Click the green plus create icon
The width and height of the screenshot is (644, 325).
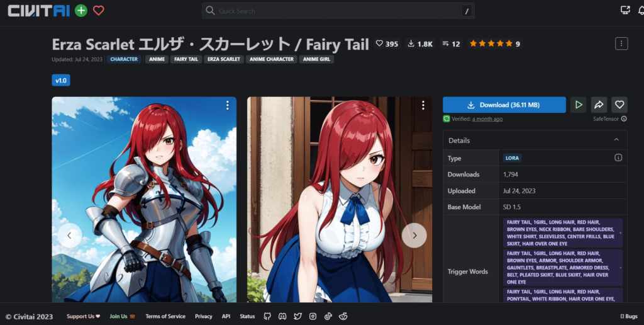[81, 10]
